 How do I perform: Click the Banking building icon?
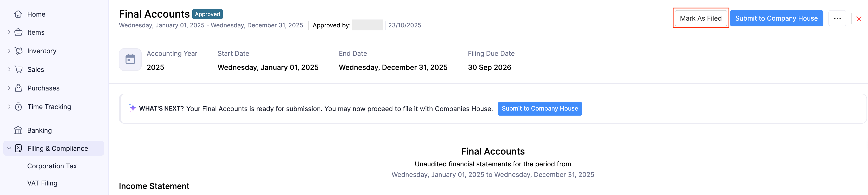[x=18, y=130]
